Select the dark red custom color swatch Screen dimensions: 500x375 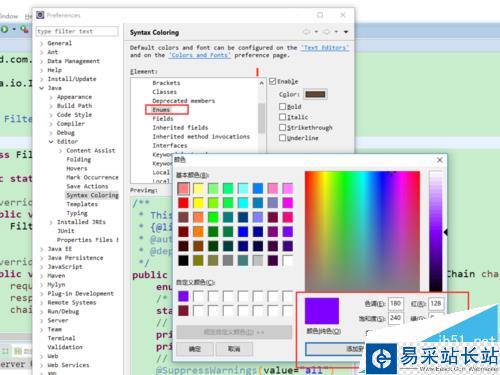click(183, 311)
